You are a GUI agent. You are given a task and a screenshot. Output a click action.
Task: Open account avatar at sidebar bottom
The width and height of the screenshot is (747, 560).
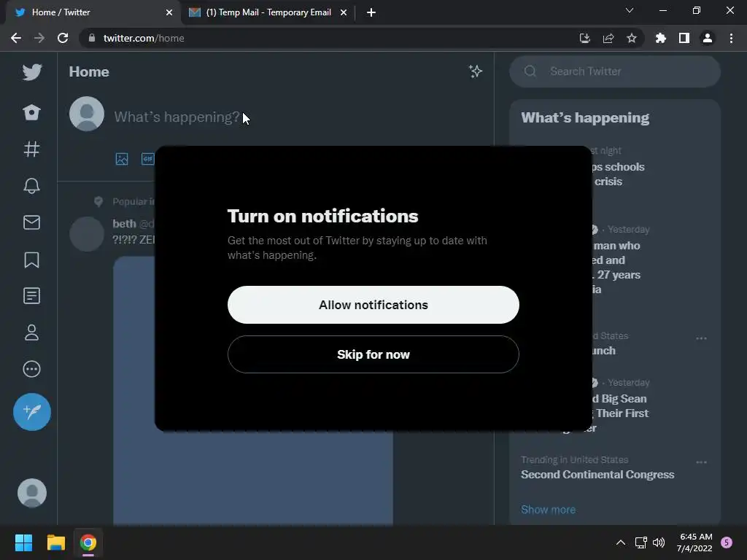pos(32,493)
